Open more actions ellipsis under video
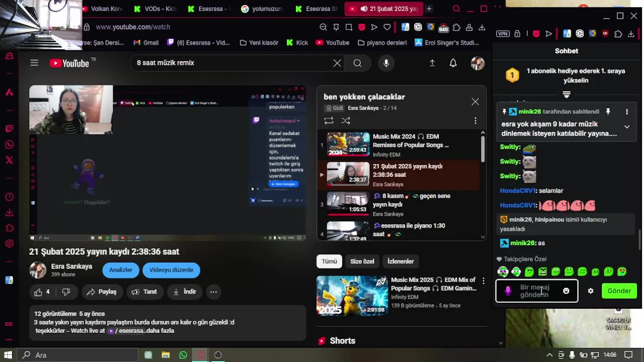Viewport: 644px width, 362px height. pyautogui.click(x=213, y=292)
